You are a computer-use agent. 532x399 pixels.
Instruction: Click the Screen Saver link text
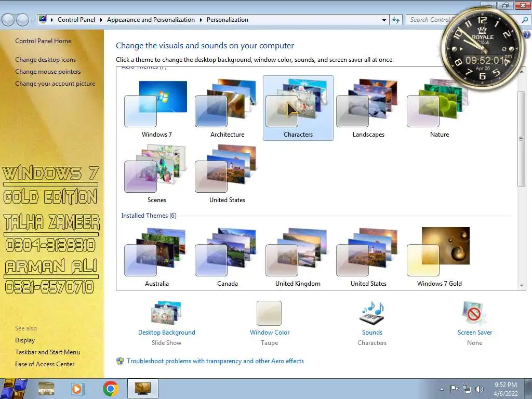(475, 332)
